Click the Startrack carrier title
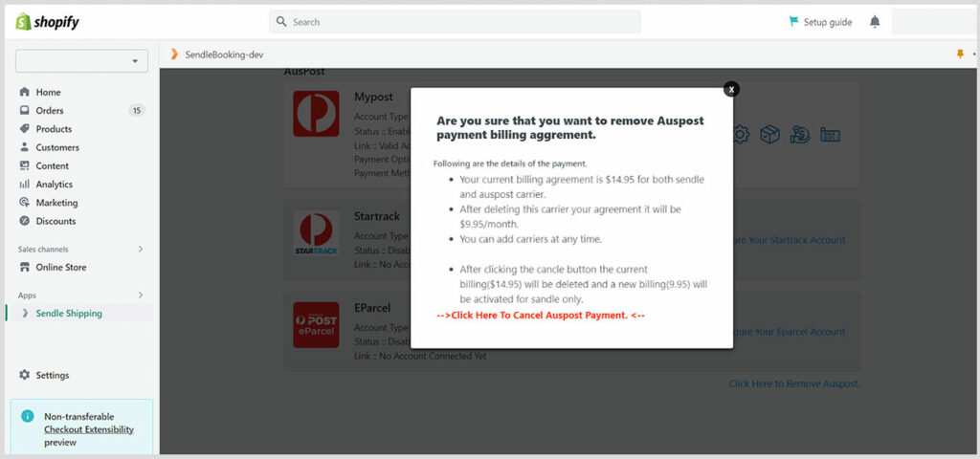Viewport: 980px width, 459px height. (377, 216)
